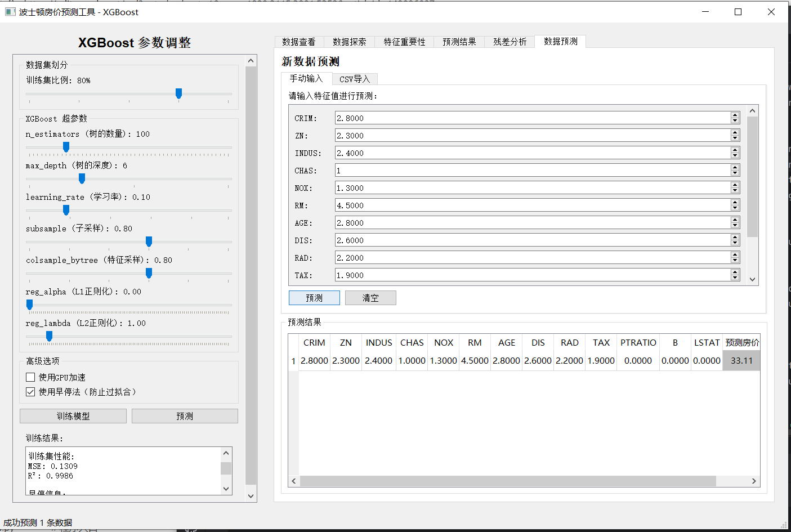Click the n_estimators slider handle

[x=66, y=147]
